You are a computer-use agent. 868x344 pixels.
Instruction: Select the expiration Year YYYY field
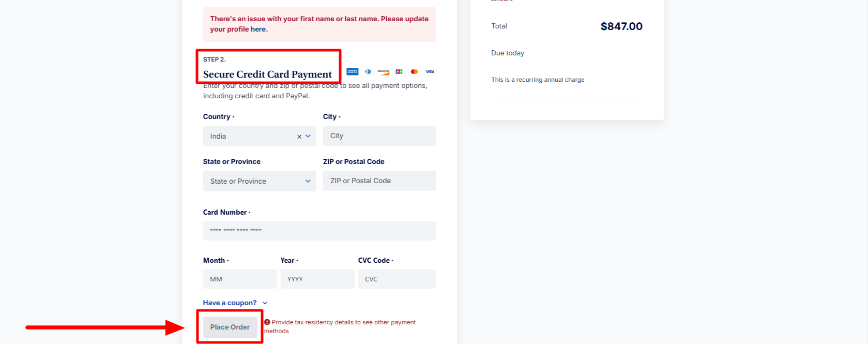tap(317, 279)
